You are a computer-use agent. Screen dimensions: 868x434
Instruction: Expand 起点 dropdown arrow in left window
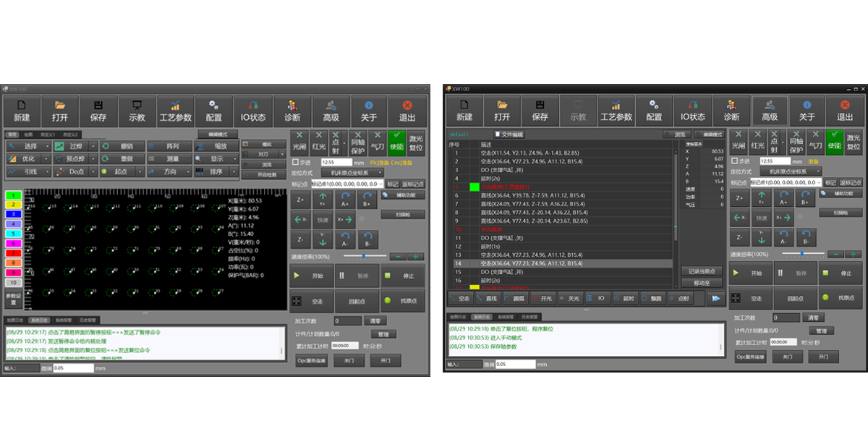tap(140, 171)
